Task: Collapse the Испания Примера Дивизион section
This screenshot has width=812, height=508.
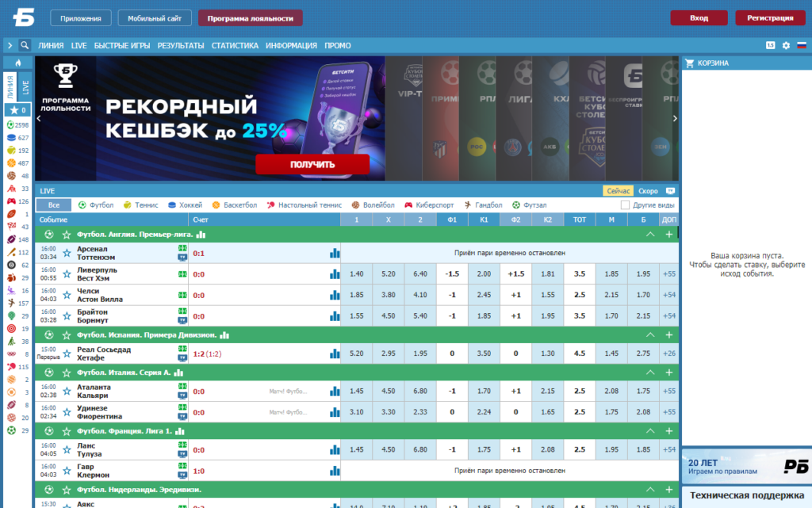Action: pos(650,335)
